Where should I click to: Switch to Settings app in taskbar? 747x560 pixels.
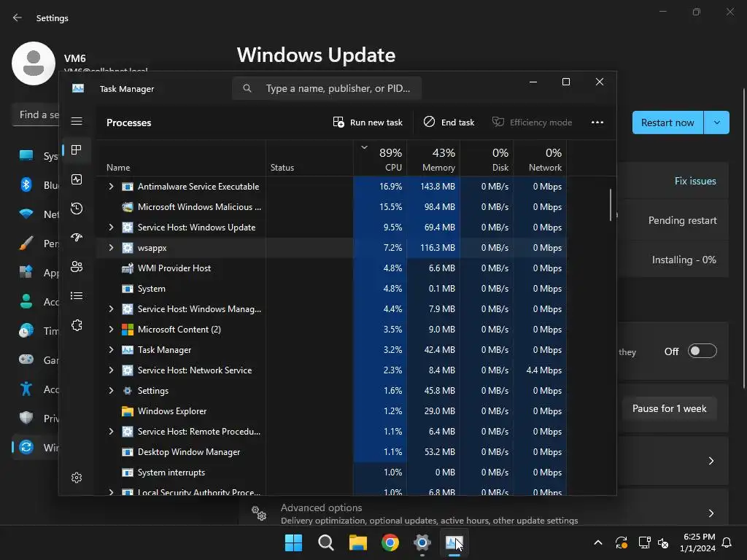pos(422,542)
